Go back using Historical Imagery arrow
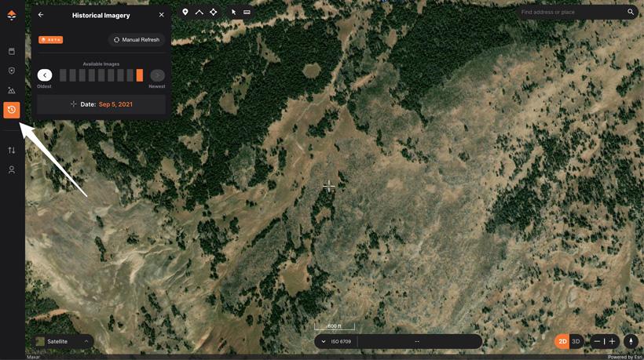This screenshot has width=644, height=360. point(41,15)
